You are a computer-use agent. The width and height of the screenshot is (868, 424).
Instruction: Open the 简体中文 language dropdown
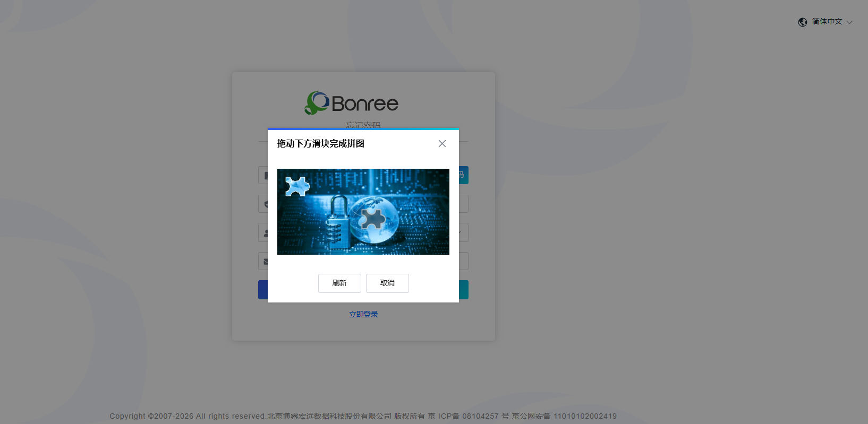pos(832,22)
